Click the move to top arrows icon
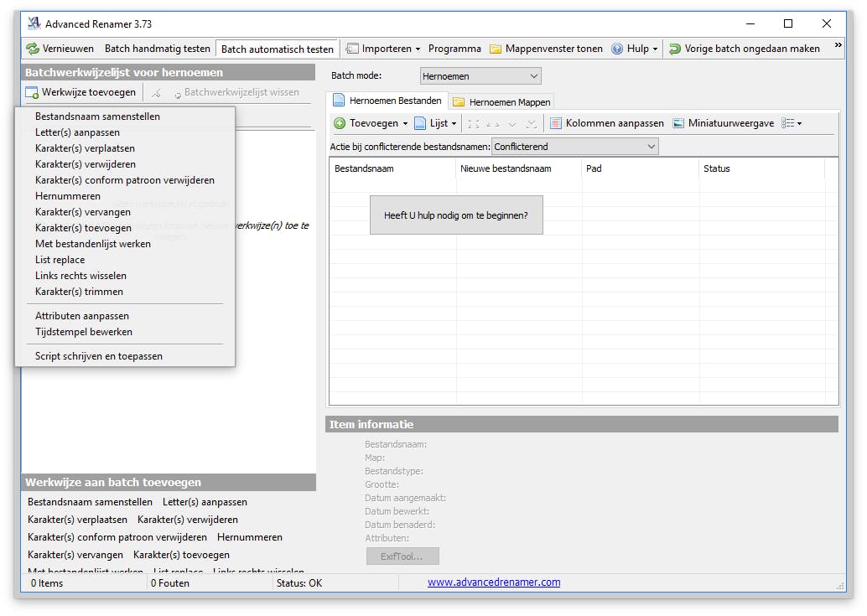 (x=473, y=124)
